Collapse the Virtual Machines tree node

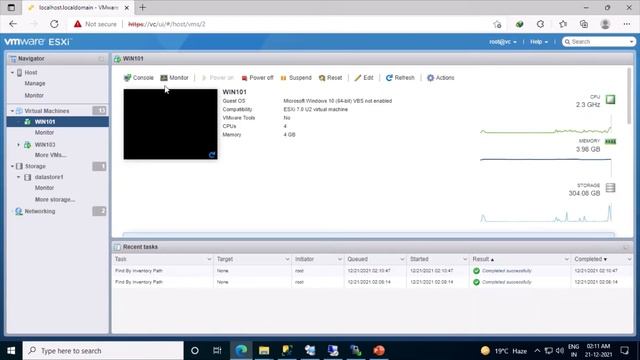coord(12,111)
